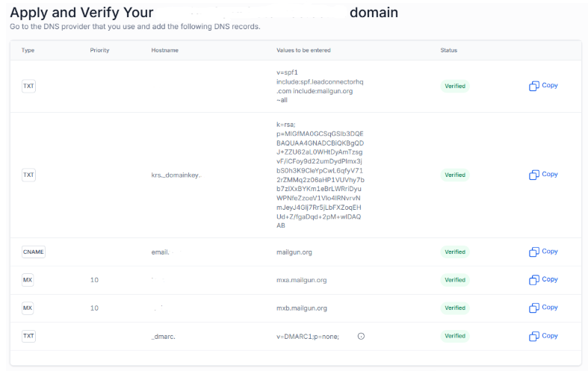Copy the mxb.mailgun.org MX record

tap(543, 308)
